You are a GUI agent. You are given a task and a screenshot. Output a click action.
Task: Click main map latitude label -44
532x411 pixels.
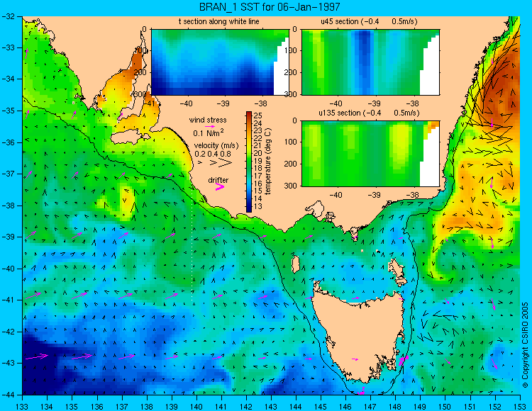(x=9, y=395)
